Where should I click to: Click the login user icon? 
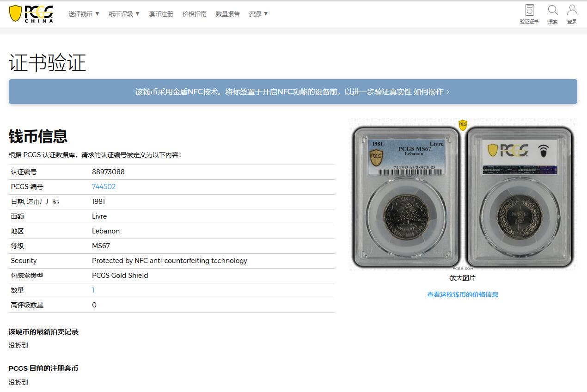[572, 14]
